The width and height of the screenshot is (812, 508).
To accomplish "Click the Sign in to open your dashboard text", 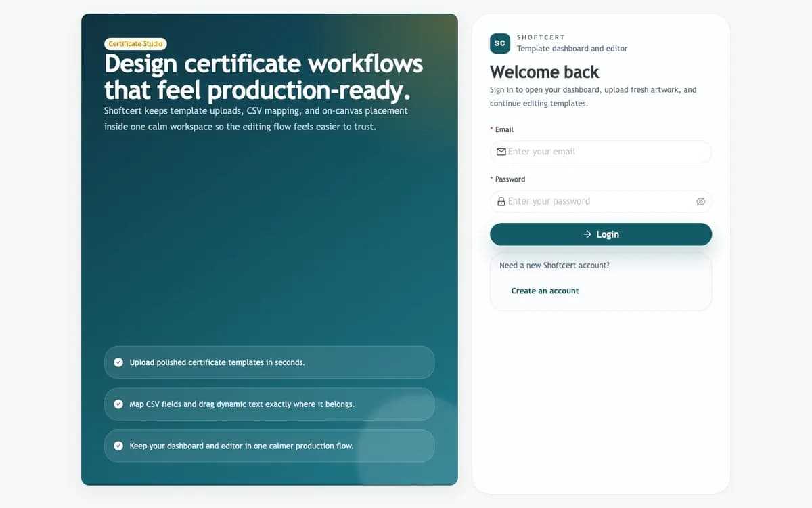I will point(593,97).
